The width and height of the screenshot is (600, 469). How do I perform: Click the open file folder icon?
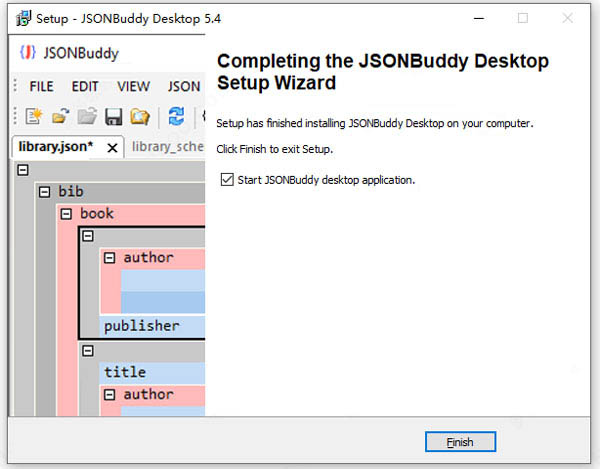point(59,117)
